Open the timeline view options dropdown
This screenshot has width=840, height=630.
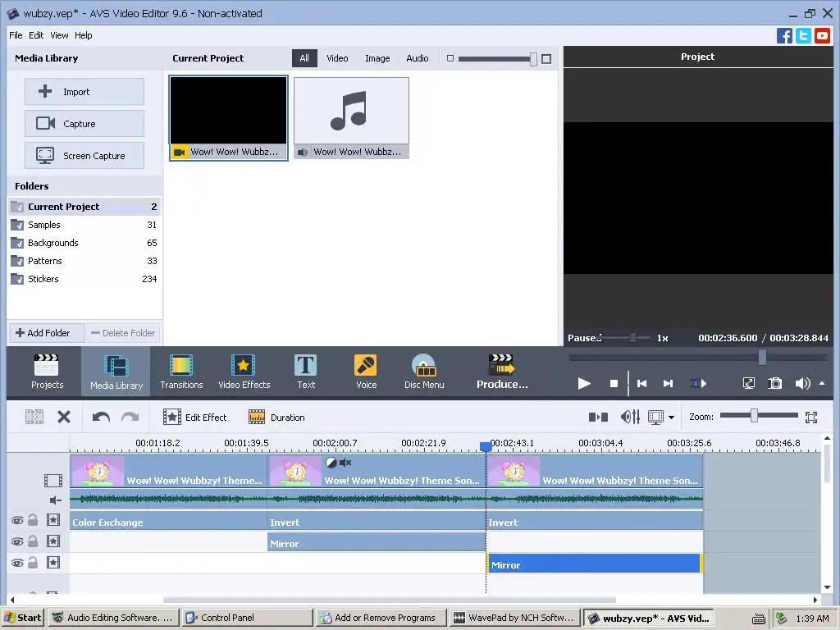click(x=671, y=418)
